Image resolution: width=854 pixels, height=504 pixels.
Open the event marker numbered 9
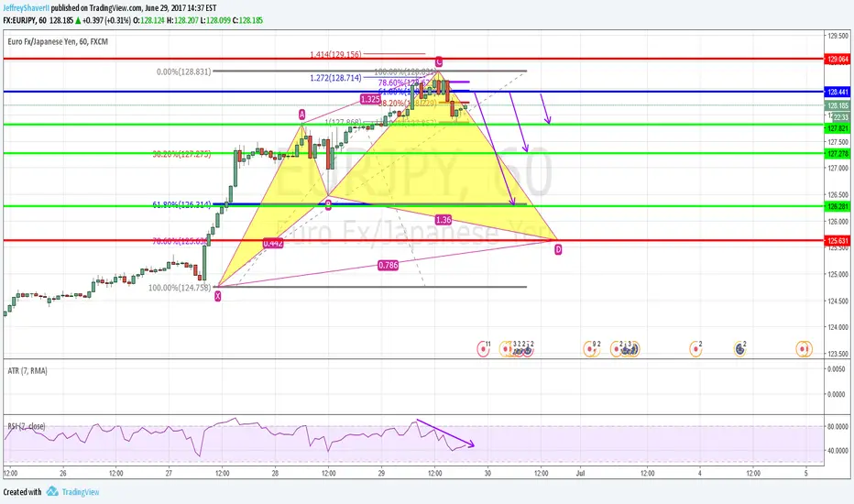tap(590, 349)
